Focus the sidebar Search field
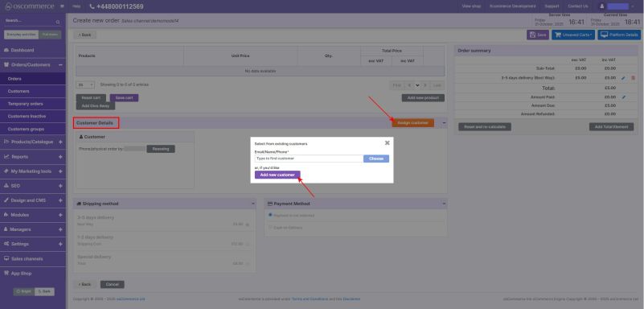 [30, 22]
